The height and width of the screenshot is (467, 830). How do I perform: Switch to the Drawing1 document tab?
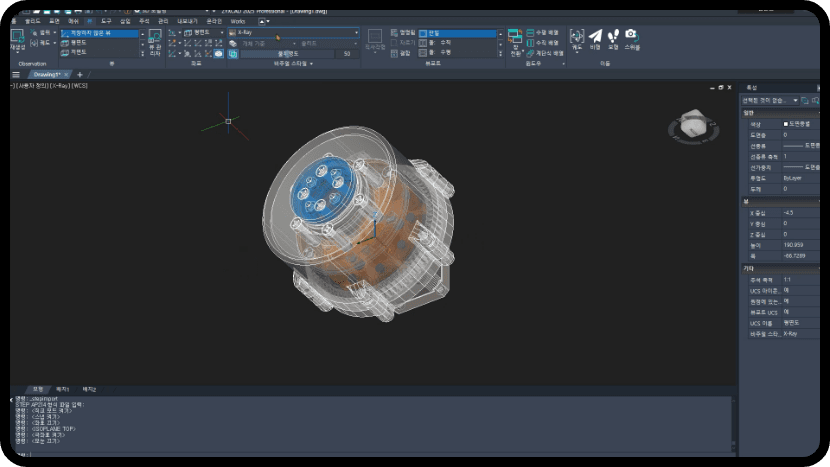pyautogui.click(x=46, y=74)
